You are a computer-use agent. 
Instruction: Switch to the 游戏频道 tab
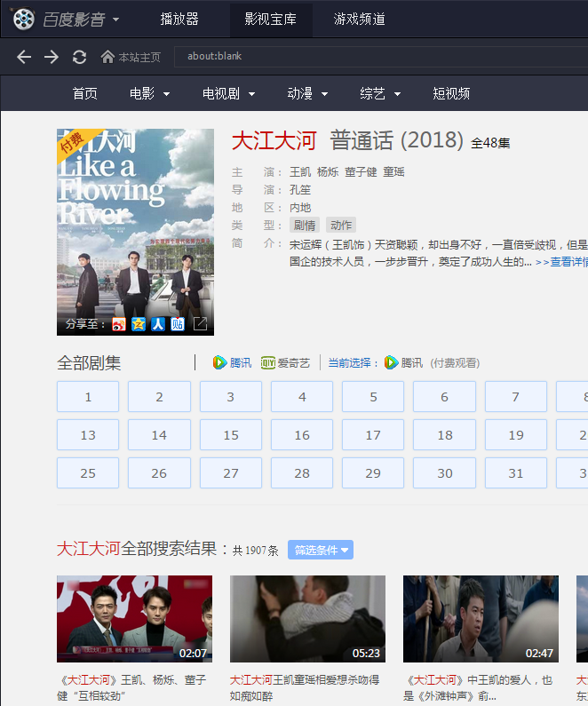pyautogui.click(x=359, y=19)
